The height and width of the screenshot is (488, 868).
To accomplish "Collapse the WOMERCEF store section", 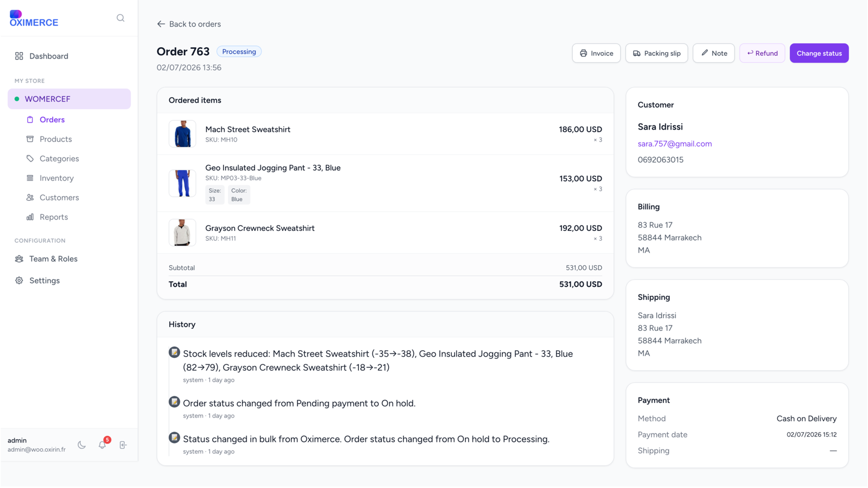I will click(69, 99).
